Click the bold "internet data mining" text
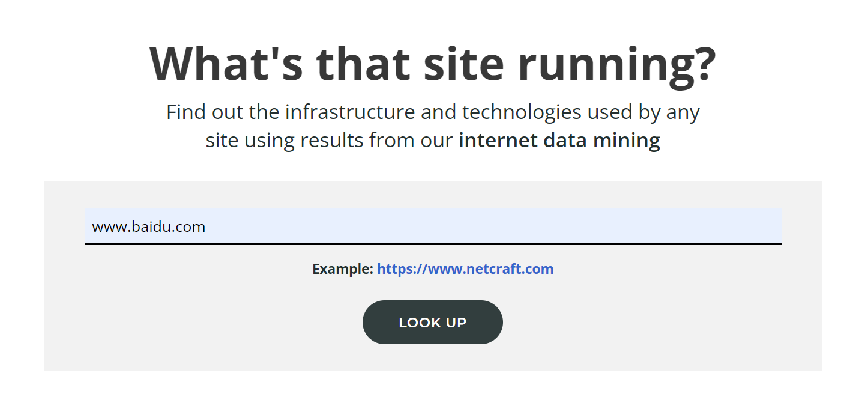This screenshot has height=415, width=868. click(559, 141)
